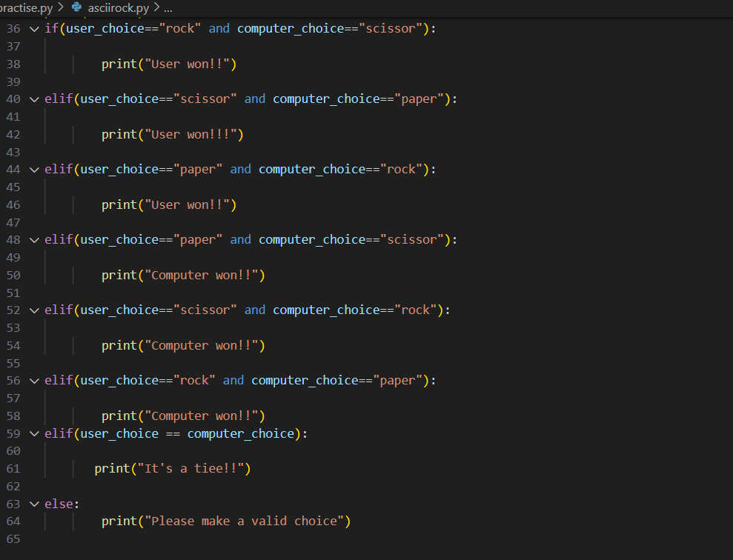Click the "rock" string on line 44
This screenshot has width=733, height=560.
[x=401, y=169]
